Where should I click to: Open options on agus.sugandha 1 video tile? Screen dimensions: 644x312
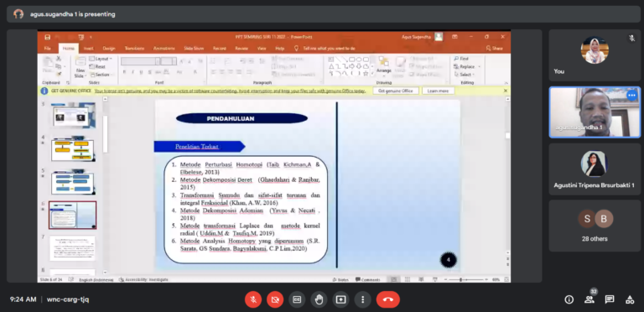[x=631, y=96]
